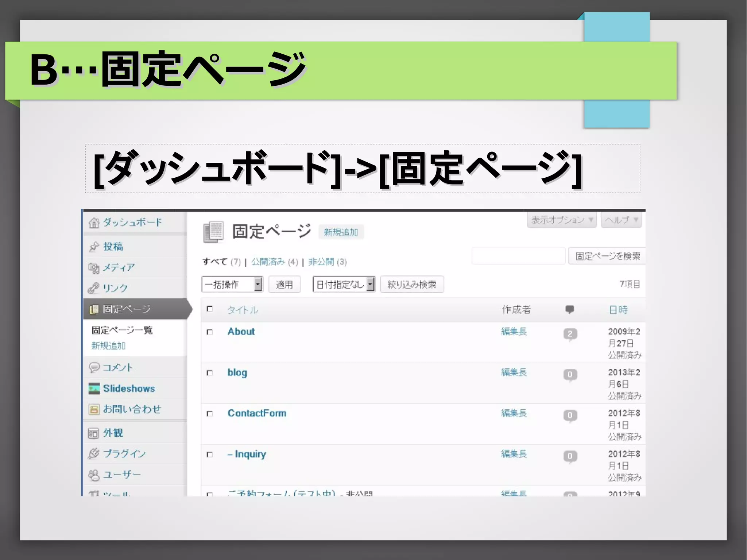Click the large pages icon by the heading
The image size is (747, 560).
tap(213, 232)
